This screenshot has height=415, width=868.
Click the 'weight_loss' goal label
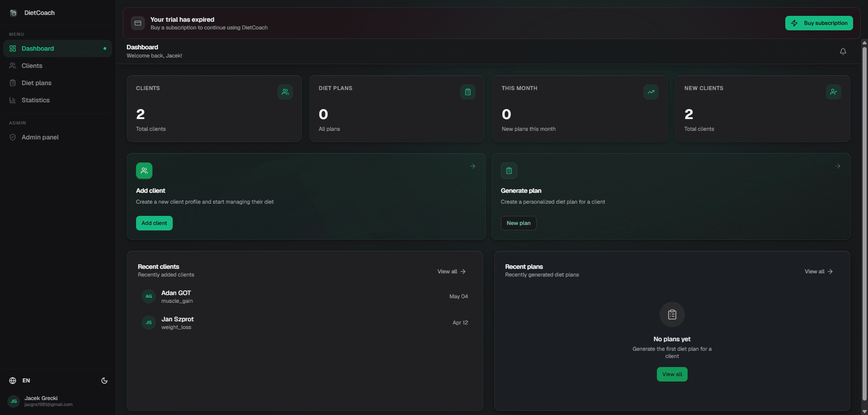(176, 327)
